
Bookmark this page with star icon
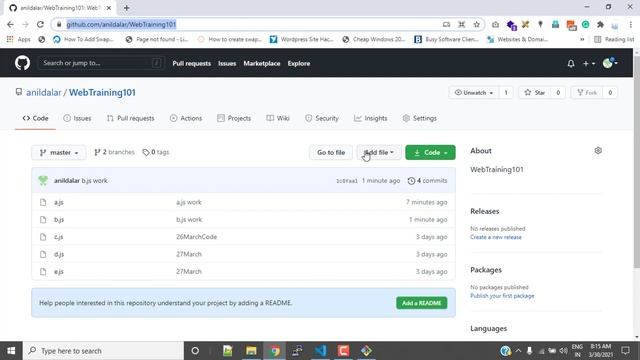476,24
